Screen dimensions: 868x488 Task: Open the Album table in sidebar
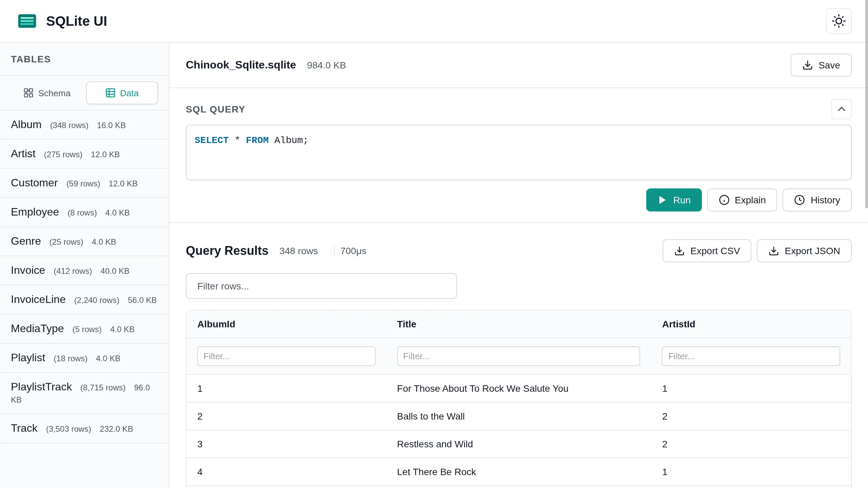[26, 125]
